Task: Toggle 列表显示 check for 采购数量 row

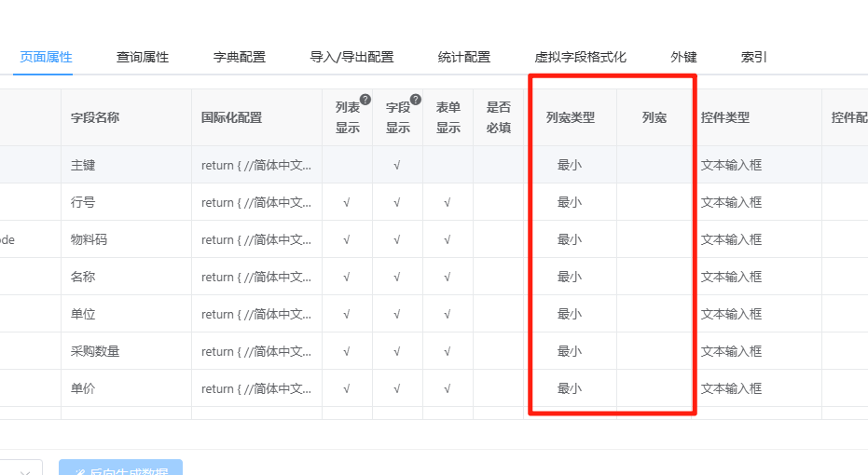Action: pos(347,352)
